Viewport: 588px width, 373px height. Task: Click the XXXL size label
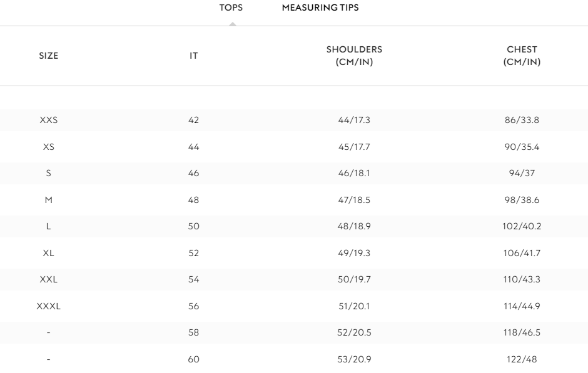pyautogui.click(x=48, y=306)
